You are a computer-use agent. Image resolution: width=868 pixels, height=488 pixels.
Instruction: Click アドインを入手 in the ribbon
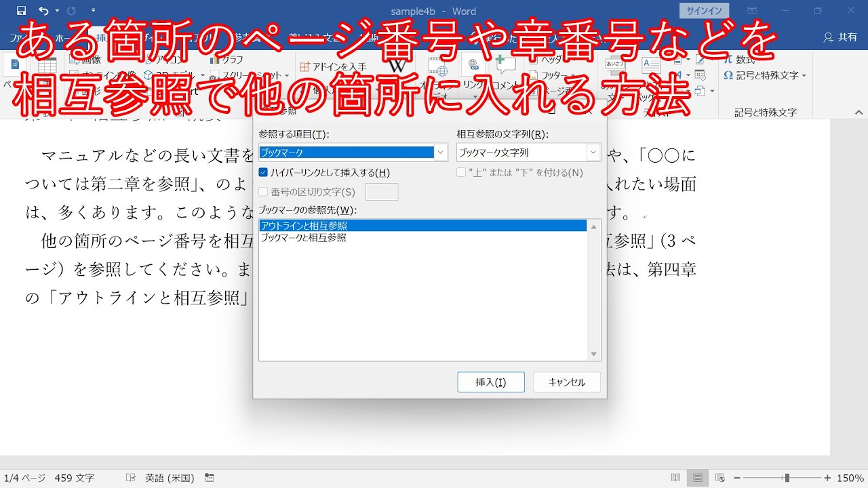(x=333, y=66)
